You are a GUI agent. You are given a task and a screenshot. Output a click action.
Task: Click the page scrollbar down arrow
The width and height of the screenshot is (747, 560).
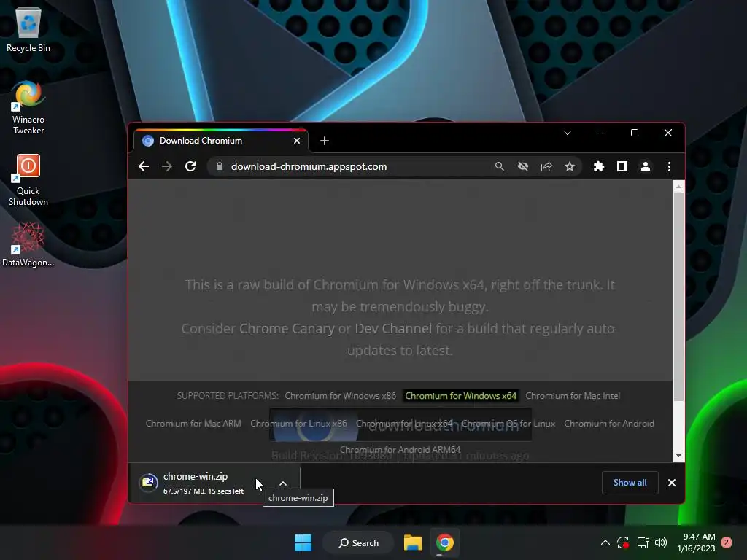(x=678, y=456)
